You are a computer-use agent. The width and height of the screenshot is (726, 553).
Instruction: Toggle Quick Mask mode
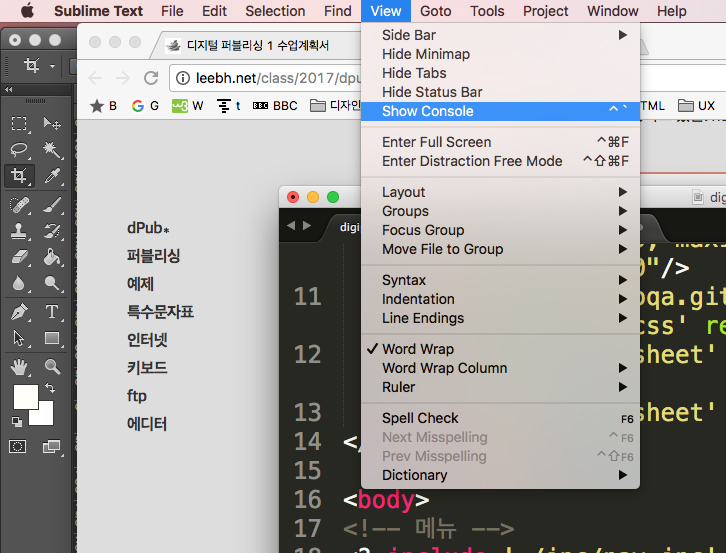point(17,446)
